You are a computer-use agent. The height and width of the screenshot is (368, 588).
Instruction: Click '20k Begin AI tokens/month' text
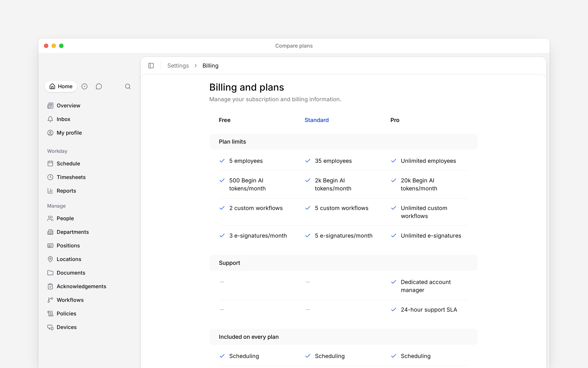pos(419,184)
